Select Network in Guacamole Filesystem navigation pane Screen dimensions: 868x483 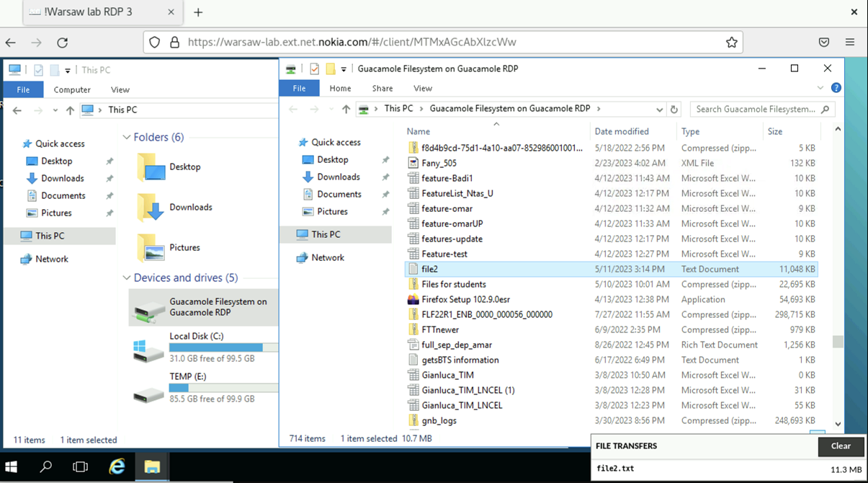(x=328, y=258)
